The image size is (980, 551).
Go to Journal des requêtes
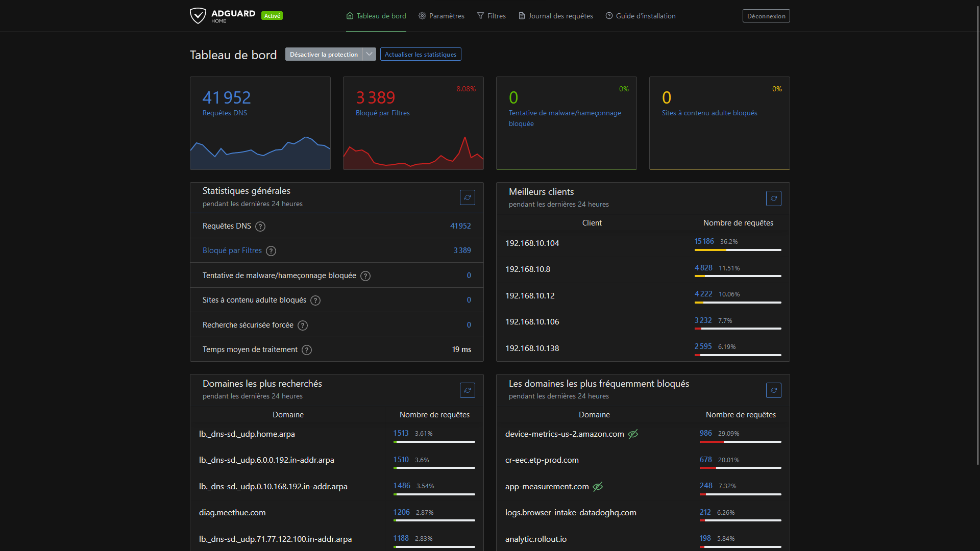(x=556, y=16)
